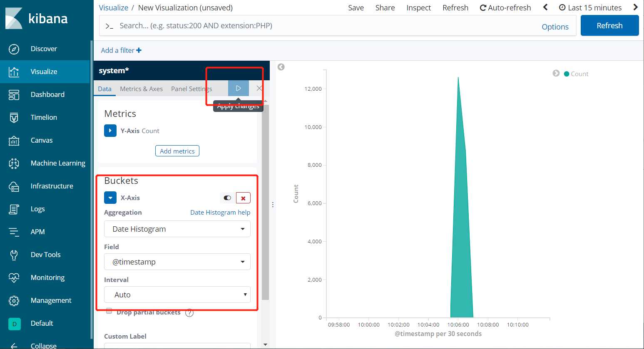Click the panel resize handle dots
644x349 pixels.
(x=273, y=205)
